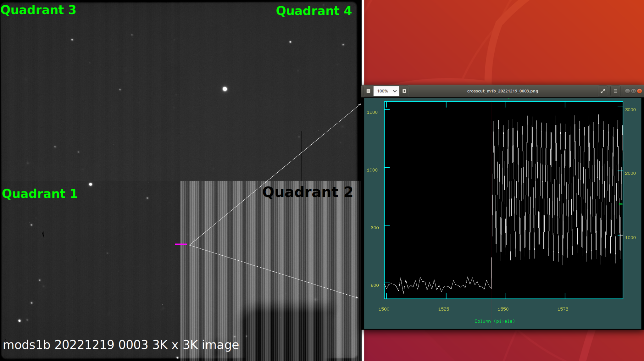Maximize the crosscut image viewer window
Image resolution: width=644 pixels, height=361 pixels.
[x=633, y=91]
